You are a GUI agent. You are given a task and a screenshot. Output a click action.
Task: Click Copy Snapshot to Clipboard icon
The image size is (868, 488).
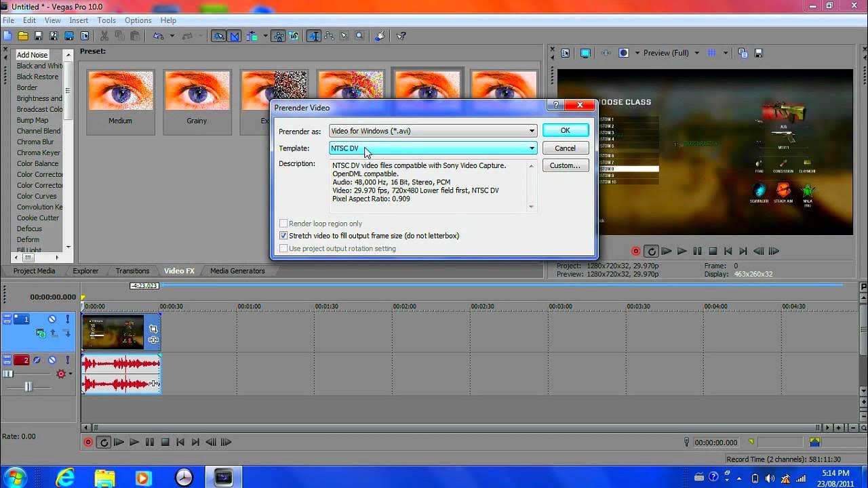[743, 53]
